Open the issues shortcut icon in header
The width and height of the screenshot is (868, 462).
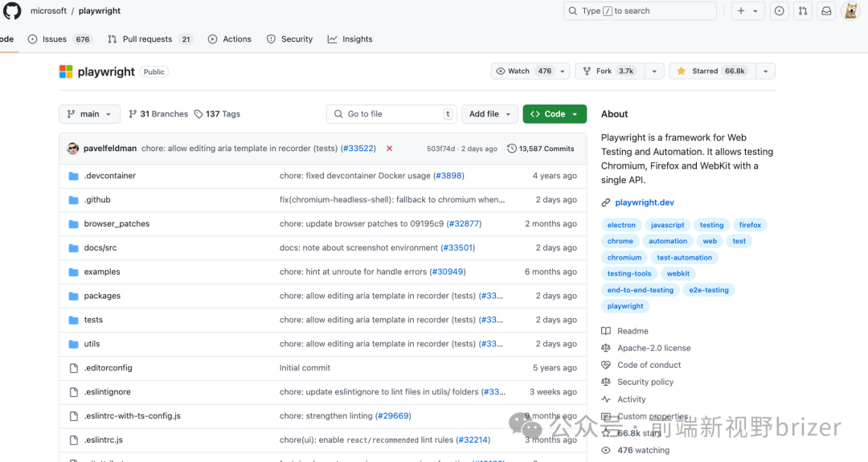tap(779, 10)
